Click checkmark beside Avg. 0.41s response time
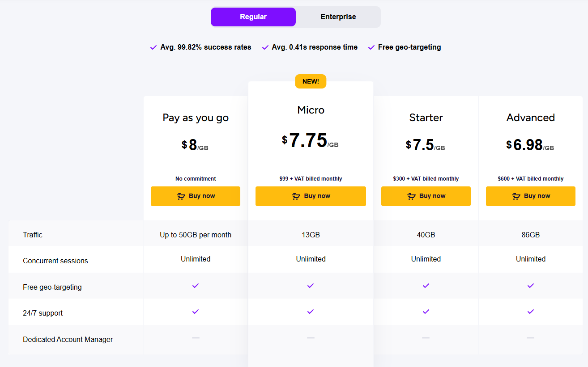This screenshot has height=367, width=588. click(x=265, y=47)
